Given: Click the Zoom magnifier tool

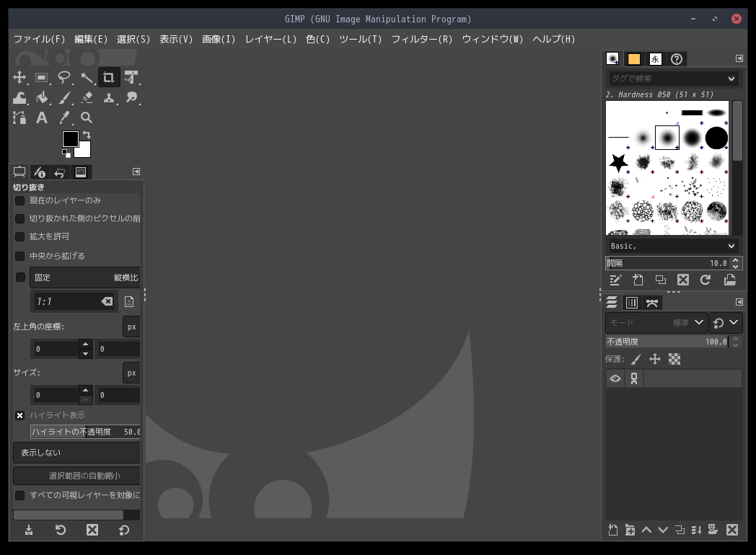Looking at the screenshot, I should pyautogui.click(x=87, y=117).
